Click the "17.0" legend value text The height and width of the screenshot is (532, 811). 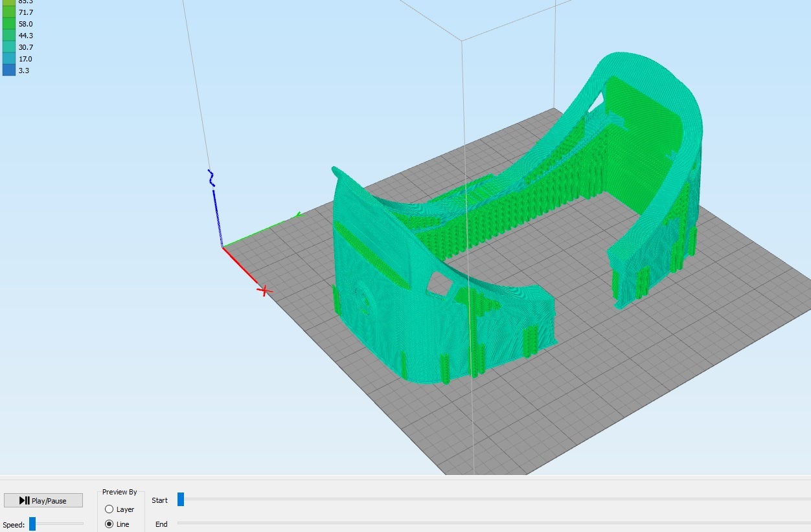tap(25, 59)
